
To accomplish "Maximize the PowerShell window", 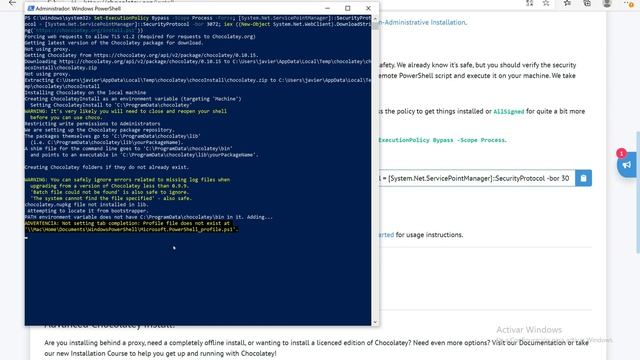I will click(348, 8).
